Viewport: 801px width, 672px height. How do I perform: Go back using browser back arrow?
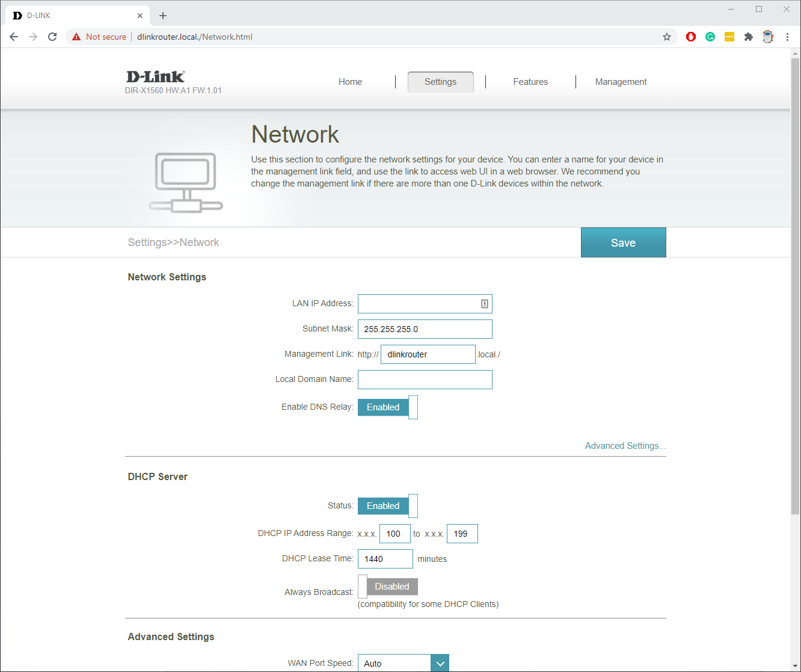click(14, 37)
